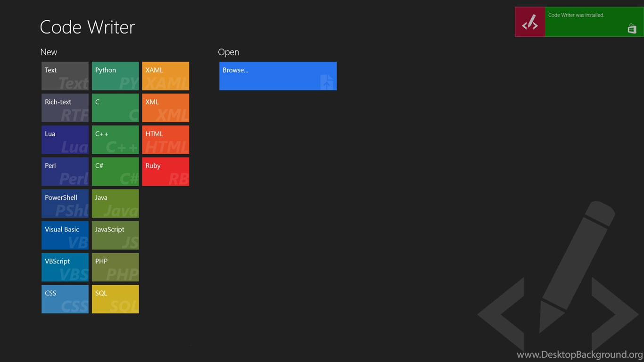The width and height of the screenshot is (644, 362).
Task: Choose the Lua language tile
Action: (65, 140)
